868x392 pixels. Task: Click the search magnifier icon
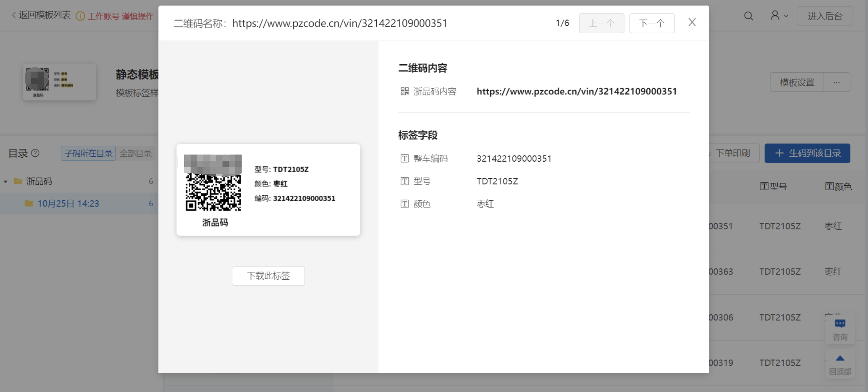click(x=748, y=16)
